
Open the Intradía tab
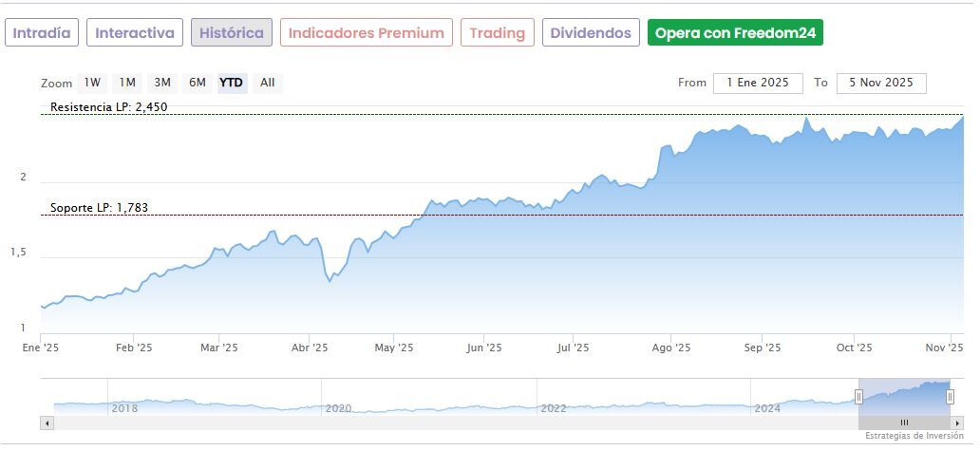(x=42, y=33)
